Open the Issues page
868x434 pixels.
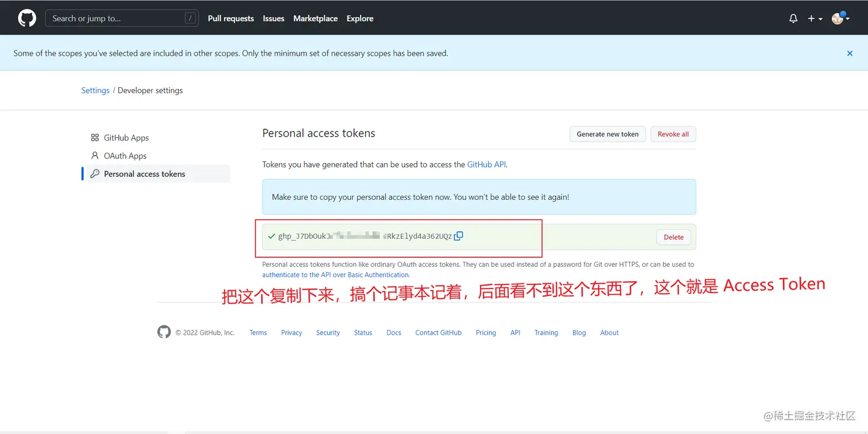click(x=274, y=18)
